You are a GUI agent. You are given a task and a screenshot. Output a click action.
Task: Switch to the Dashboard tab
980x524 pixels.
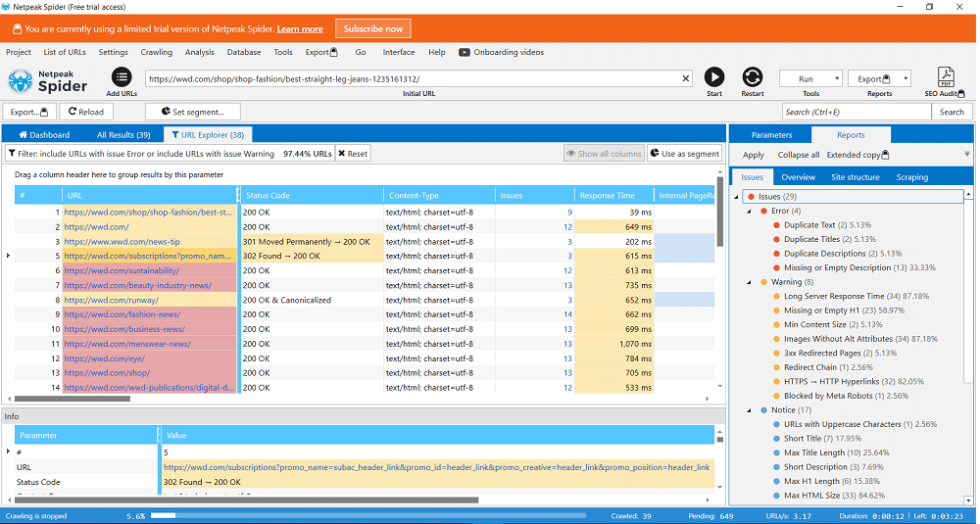pyautogui.click(x=44, y=135)
